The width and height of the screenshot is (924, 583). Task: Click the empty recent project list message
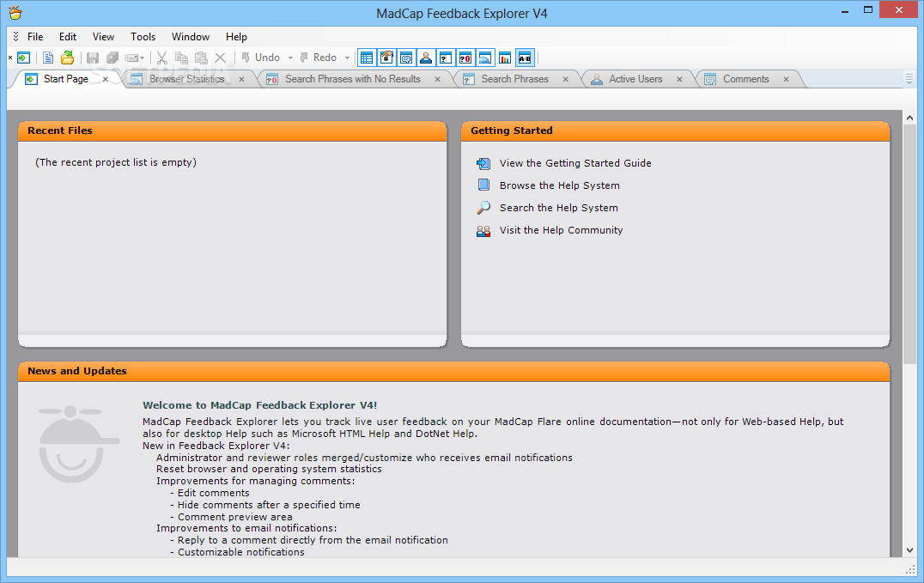click(x=115, y=162)
